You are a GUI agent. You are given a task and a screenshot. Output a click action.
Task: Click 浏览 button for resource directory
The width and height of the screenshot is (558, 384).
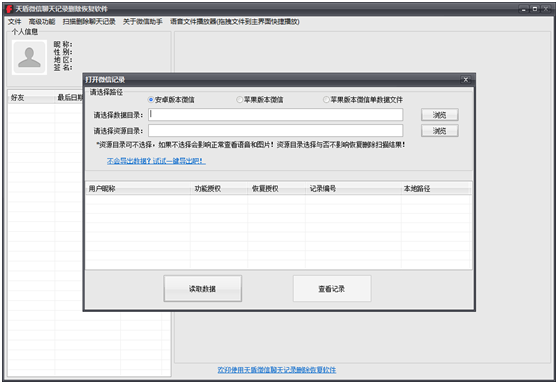pos(439,131)
